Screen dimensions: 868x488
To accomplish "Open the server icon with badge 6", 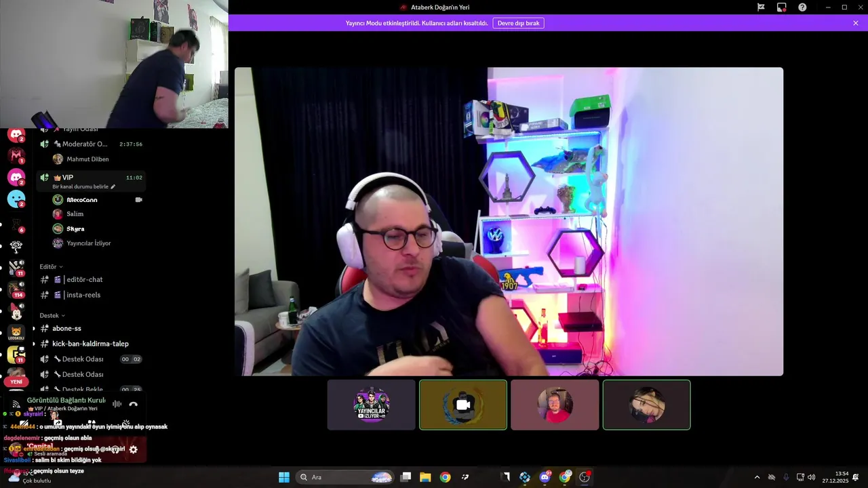I will [x=16, y=224].
